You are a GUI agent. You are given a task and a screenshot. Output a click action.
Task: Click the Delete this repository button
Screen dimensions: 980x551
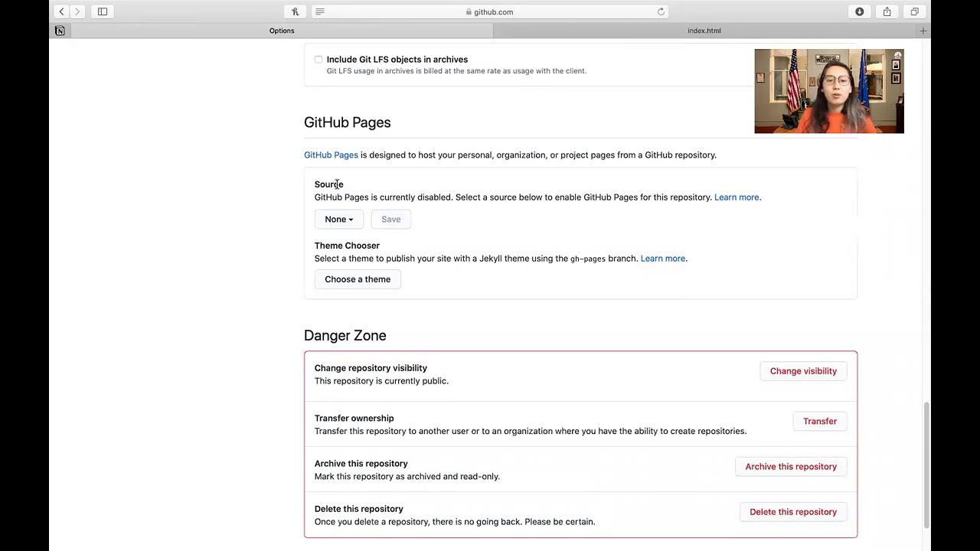tap(793, 512)
